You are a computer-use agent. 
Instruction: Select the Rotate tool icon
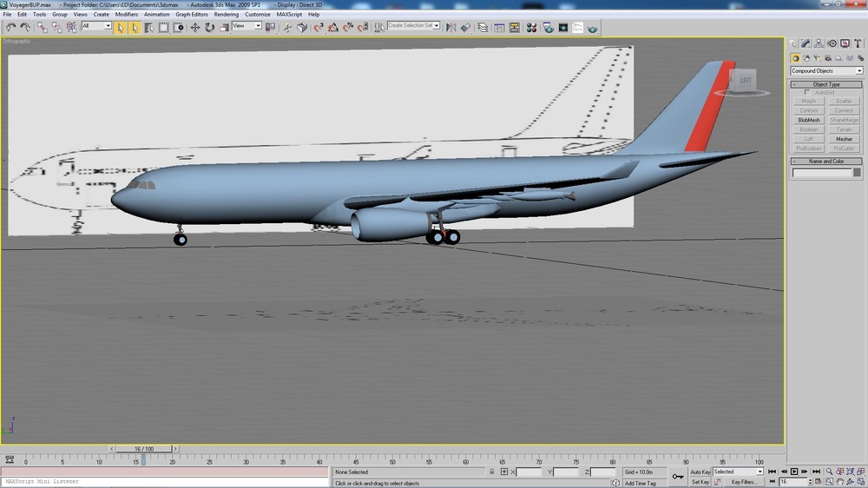tap(210, 27)
